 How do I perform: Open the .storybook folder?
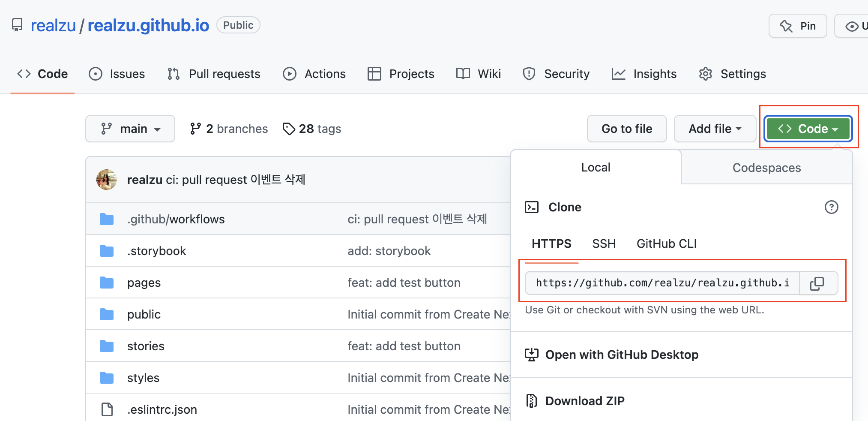[x=156, y=251]
